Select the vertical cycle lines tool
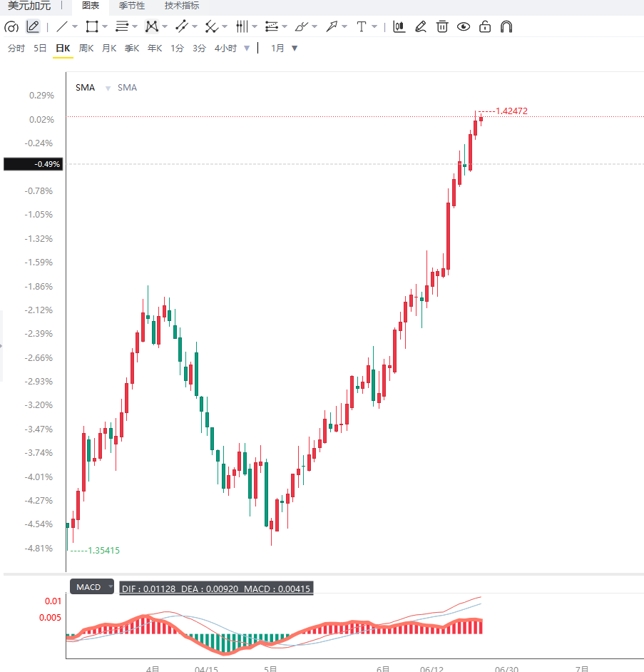This screenshot has height=672, width=644. tap(242, 26)
